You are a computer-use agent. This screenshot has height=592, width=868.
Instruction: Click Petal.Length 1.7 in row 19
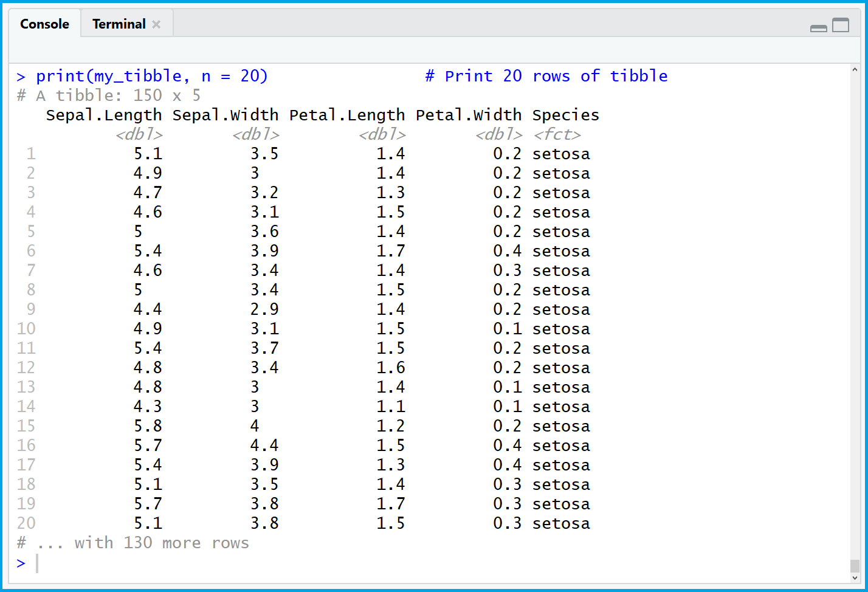[391, 504]
